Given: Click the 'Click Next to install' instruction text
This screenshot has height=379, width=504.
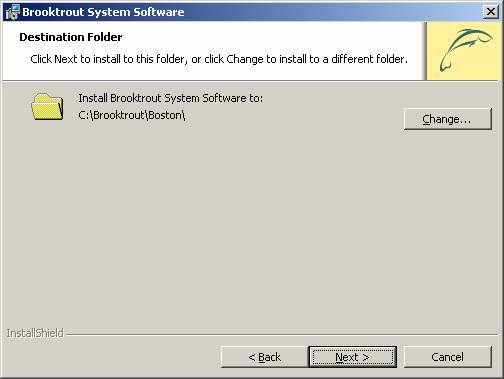Looking at the screenshot, I should 219,59.
